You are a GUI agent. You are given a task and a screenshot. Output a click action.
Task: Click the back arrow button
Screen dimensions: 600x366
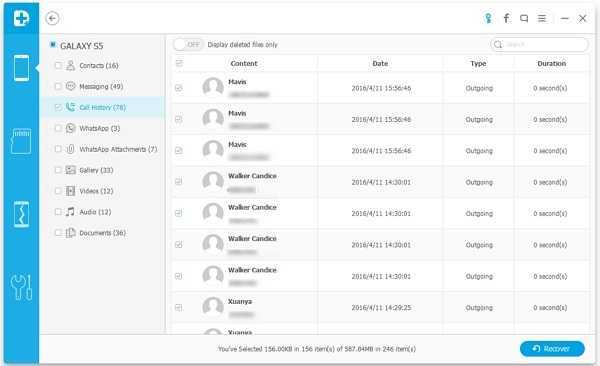coord(52,18)
